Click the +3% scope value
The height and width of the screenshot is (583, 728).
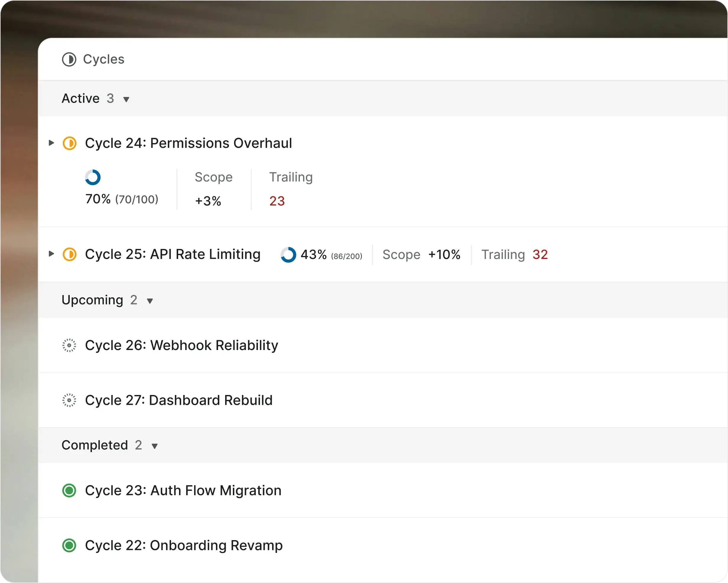point(208,201)
